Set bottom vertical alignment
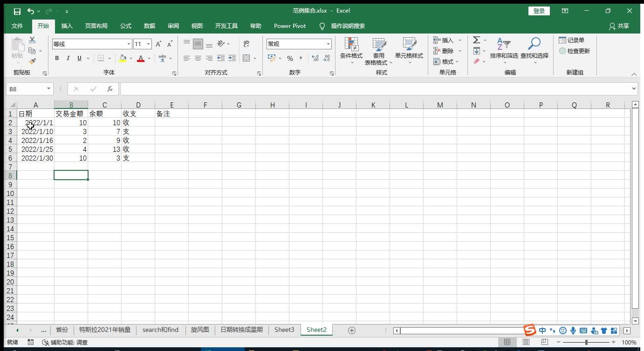Screen dimensions: 644x351 point(209,44)
